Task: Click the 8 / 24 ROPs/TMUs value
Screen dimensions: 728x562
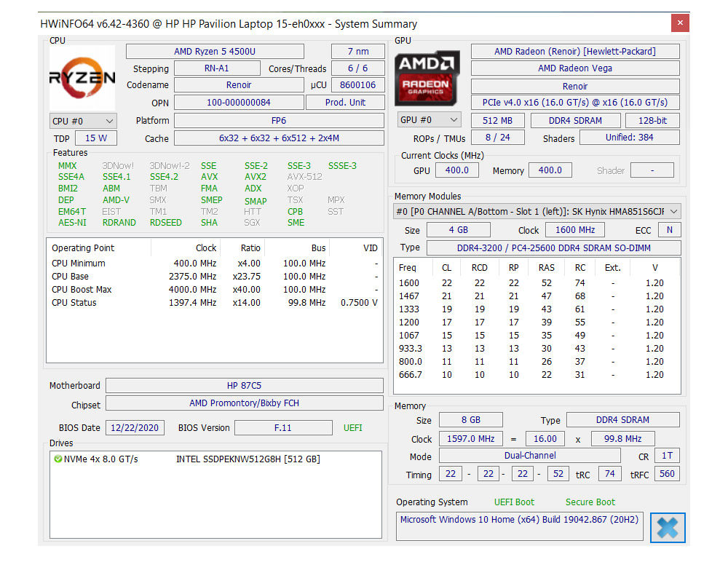Action: coord(498,138)
